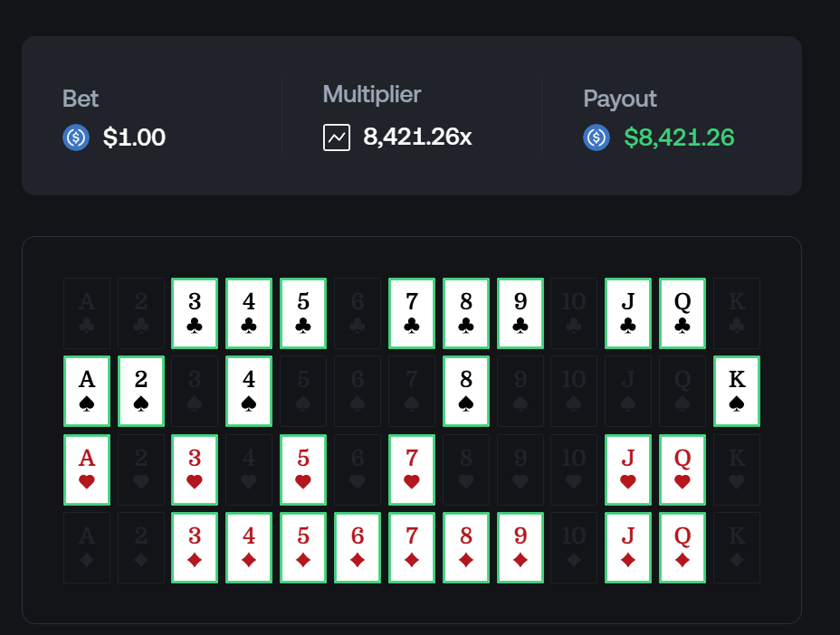Select the Jack of clubs card
The image size is (840, 635).
tap(628, 313)
